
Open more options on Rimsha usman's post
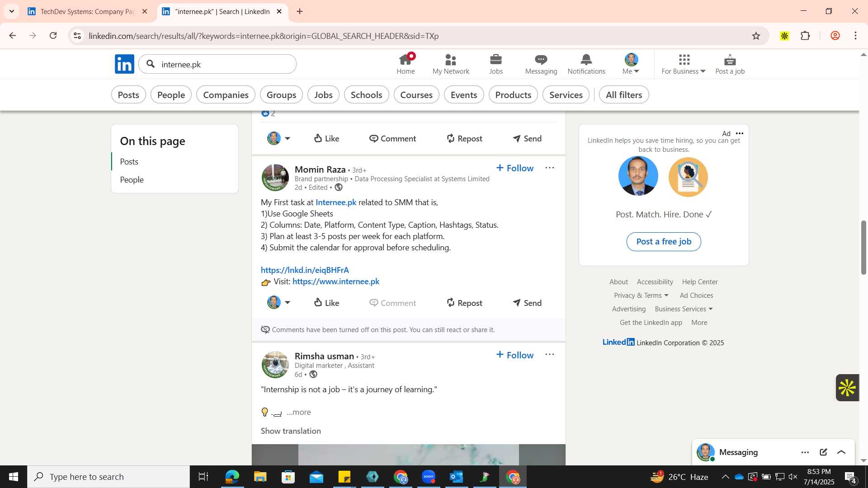pyautogui.click(x=549, y=355)
